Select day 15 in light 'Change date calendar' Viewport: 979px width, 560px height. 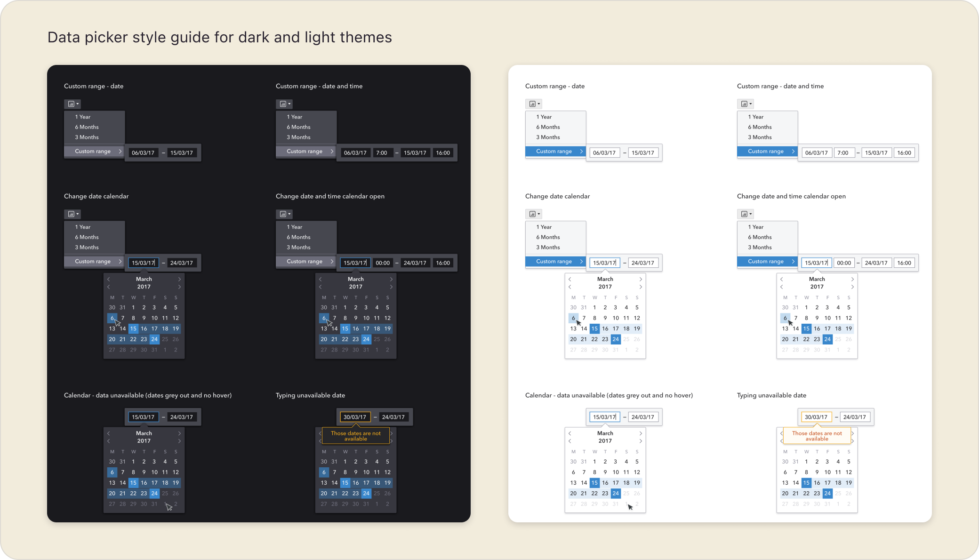(594, 328)
